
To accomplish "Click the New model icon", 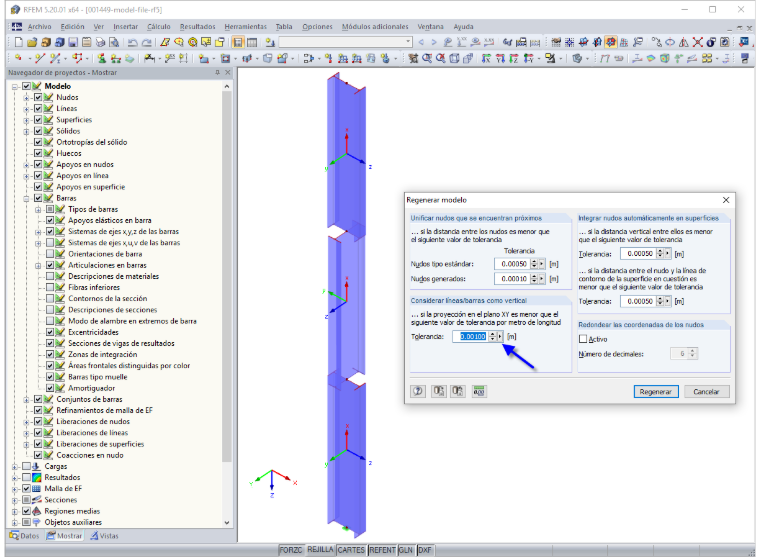I will 18,42.
